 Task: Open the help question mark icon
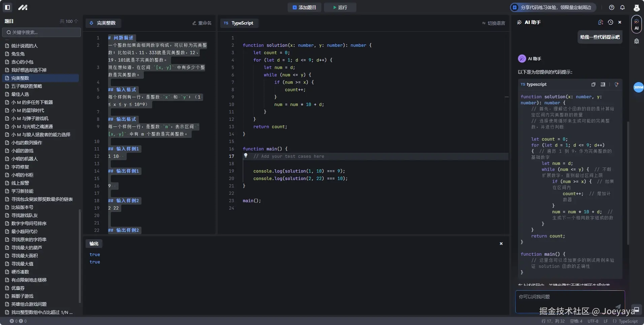tap(612, 7)
